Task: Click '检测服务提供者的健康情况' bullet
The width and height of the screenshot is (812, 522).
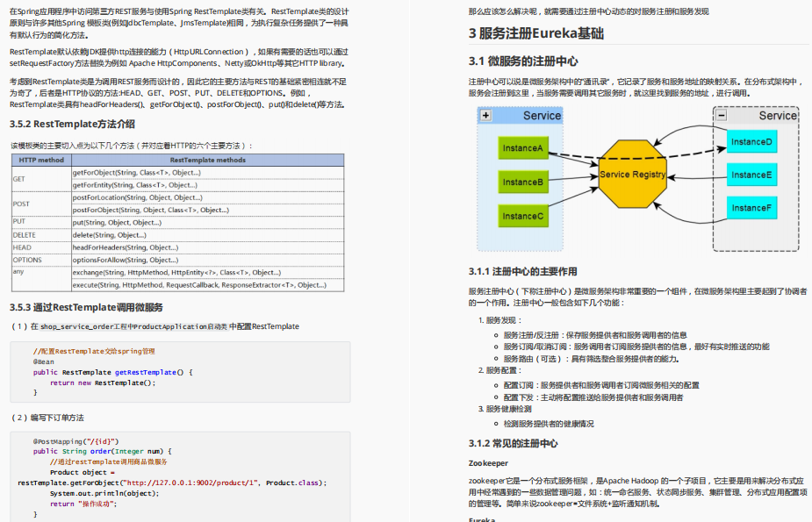Action: click(549, 424)
